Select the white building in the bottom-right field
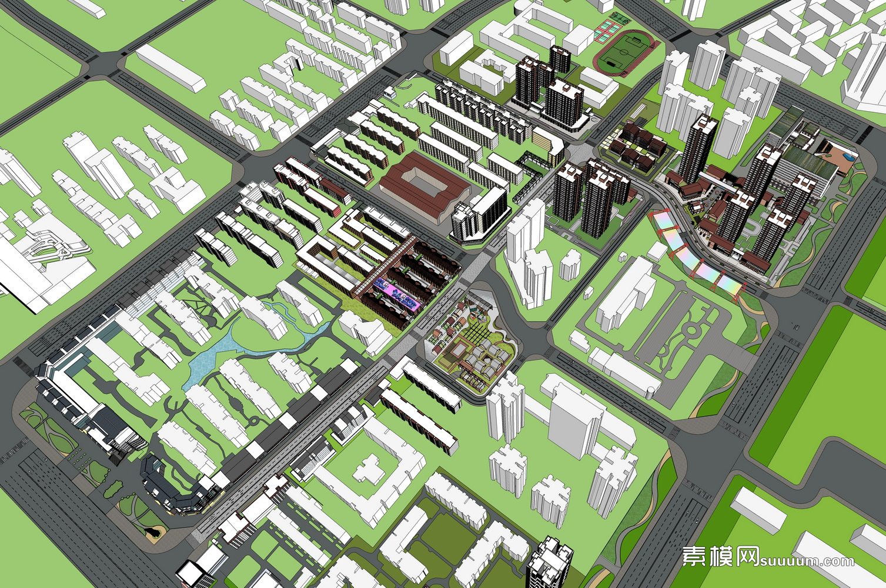886x588 pixels. 760,509
